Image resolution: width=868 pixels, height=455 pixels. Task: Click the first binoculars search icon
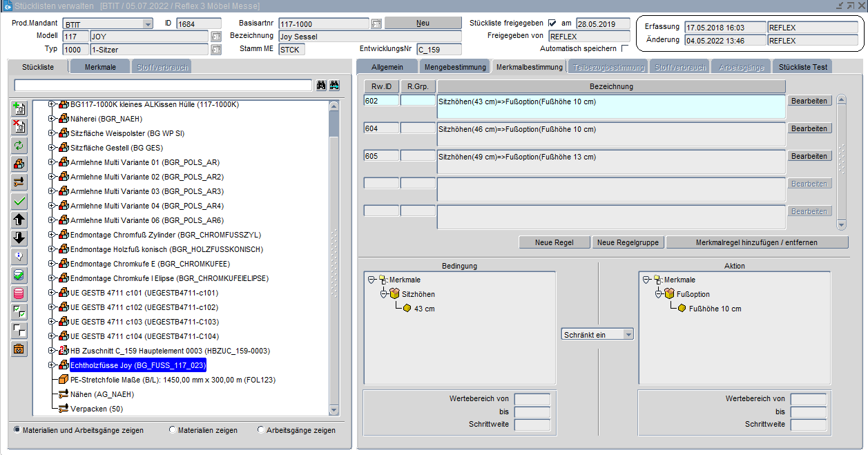[321, 86]
